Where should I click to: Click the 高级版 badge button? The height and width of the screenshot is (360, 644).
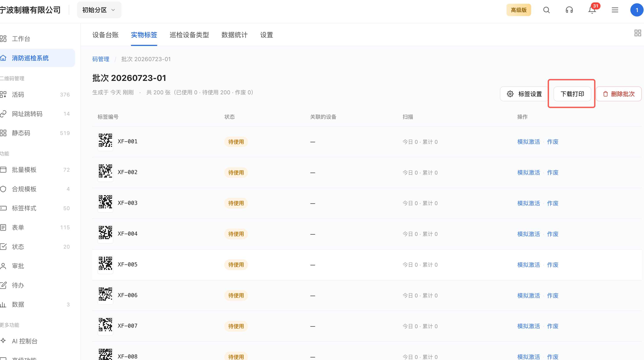(519, 10)
